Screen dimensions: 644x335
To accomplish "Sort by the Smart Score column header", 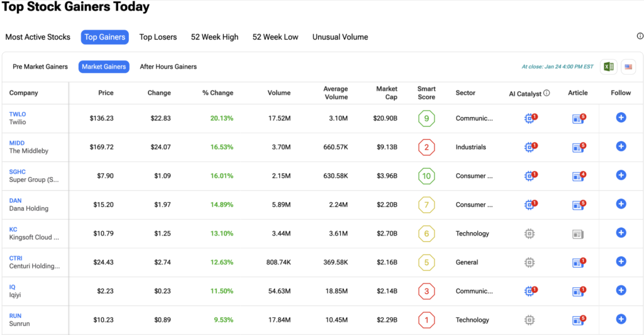I will 426,93.
